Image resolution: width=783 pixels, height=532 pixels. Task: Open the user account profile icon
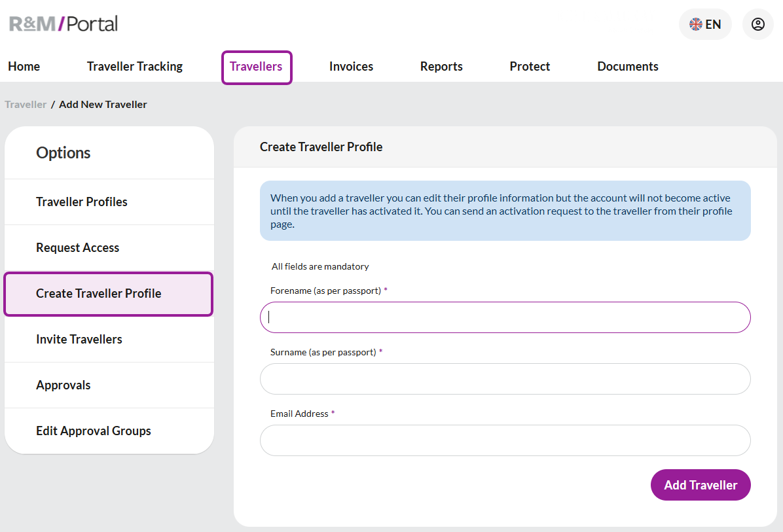tap(757, 24)
